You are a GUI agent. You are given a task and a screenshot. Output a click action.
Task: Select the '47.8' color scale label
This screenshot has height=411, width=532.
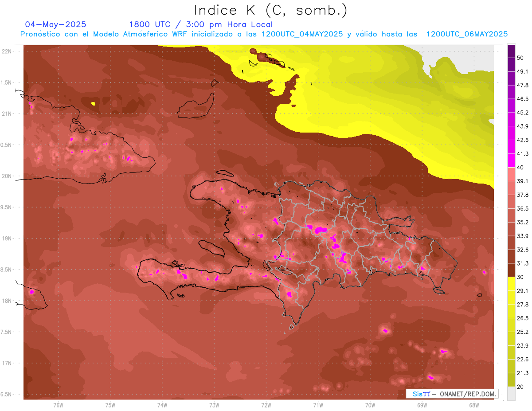point(523,85)
